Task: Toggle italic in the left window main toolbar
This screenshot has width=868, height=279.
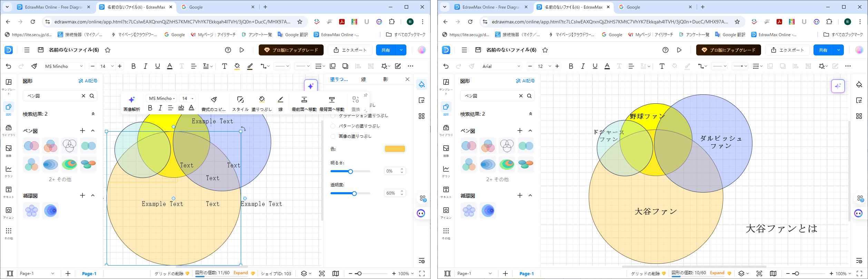Action: (x=146, y=66)
